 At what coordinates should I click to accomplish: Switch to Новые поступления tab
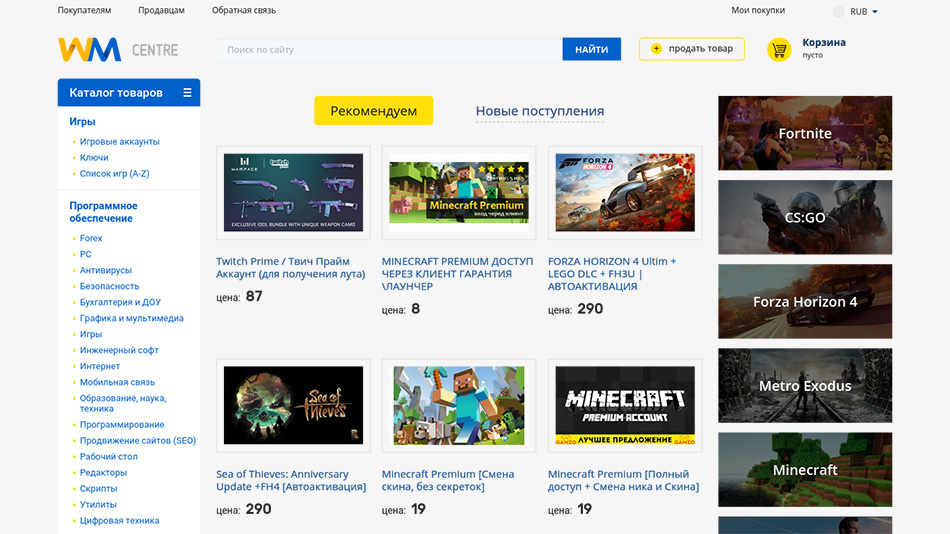coord(540,111)
